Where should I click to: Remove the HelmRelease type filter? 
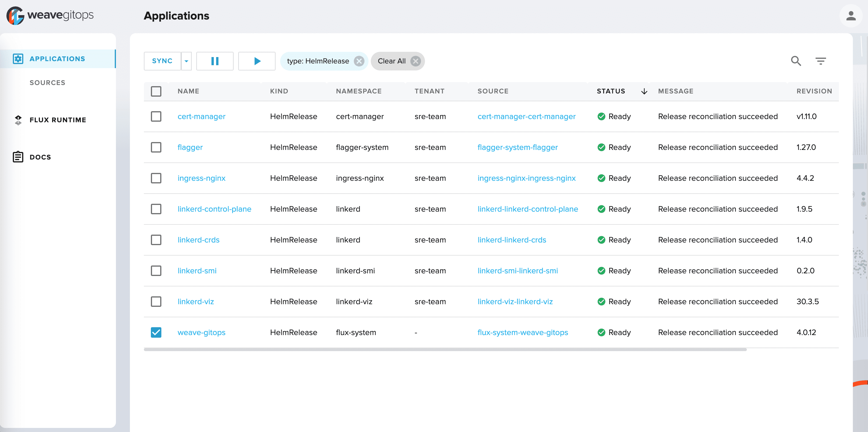(x=360, y=61)
